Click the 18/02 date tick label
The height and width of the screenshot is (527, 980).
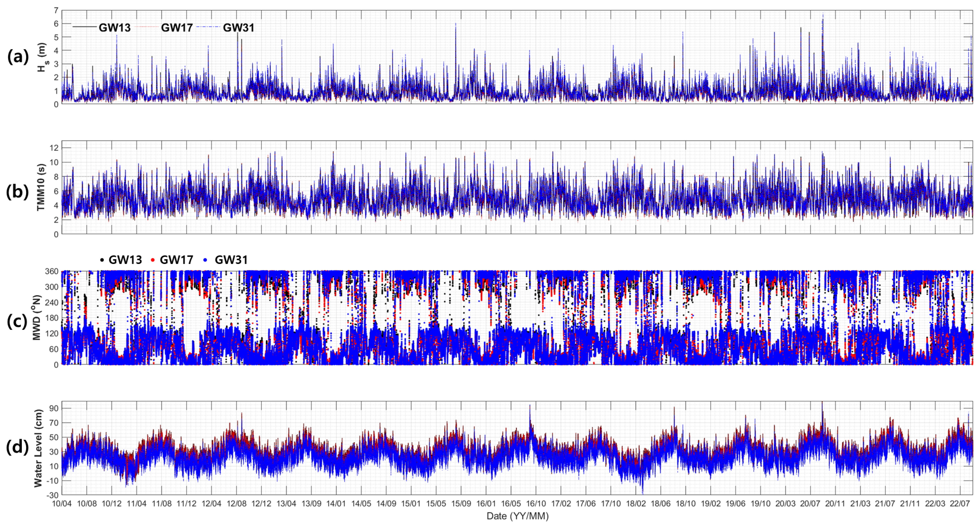click(636, 503)
